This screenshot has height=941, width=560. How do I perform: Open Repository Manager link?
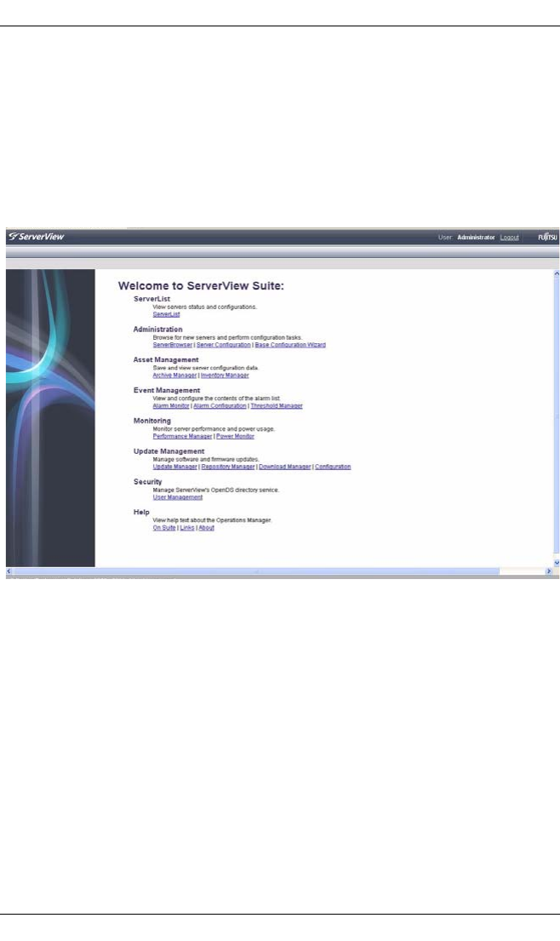click(228, 467)
